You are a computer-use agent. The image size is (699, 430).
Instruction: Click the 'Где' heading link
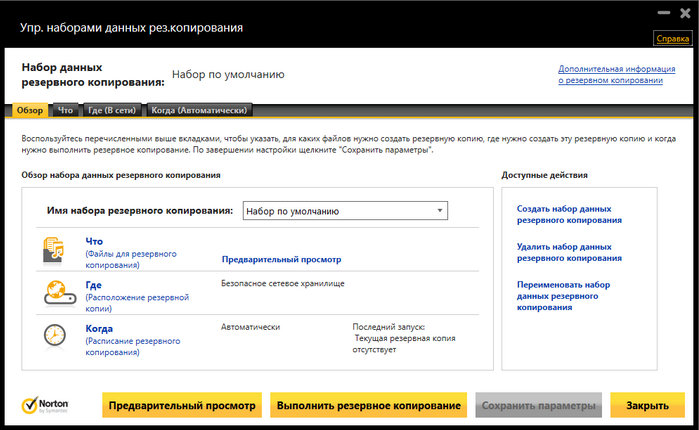[x=94, y=285]
